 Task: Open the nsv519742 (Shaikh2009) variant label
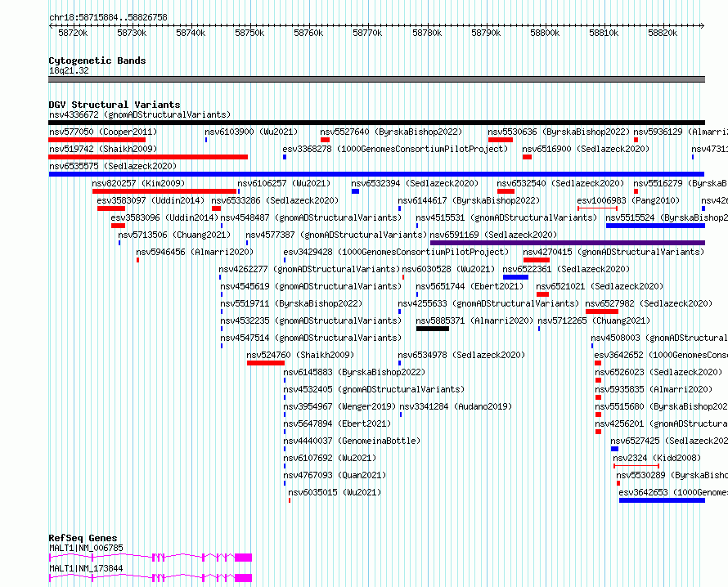click(x=103, y=149)
